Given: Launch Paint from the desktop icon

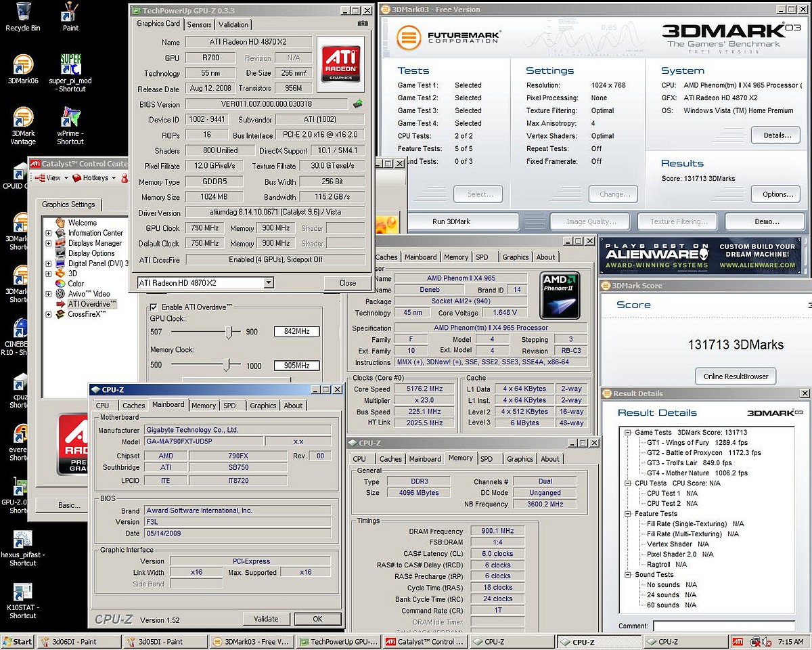Looking at the screenshot, I should [70, 16].
